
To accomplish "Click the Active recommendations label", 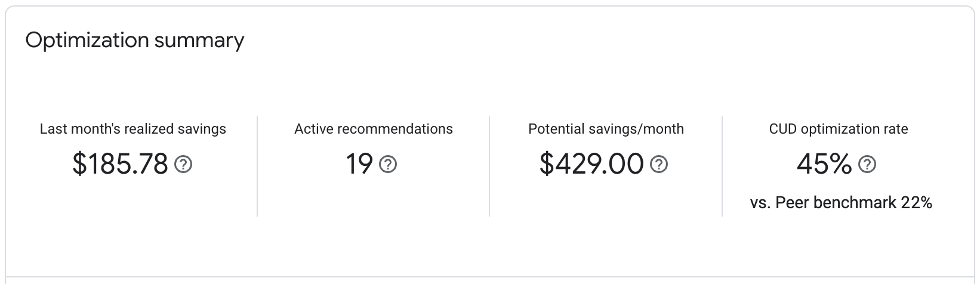I will click(374, 129).
